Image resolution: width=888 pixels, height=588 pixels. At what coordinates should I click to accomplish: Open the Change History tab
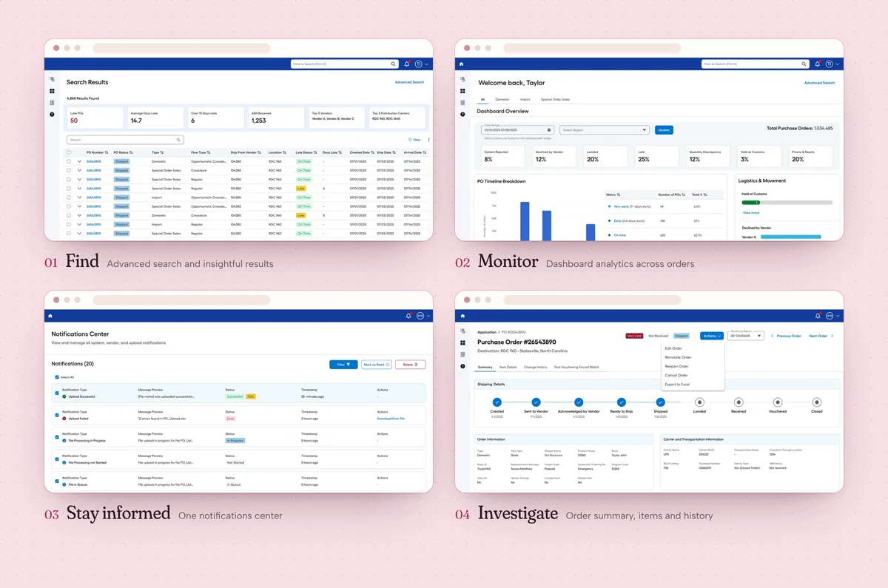[536, 367]
